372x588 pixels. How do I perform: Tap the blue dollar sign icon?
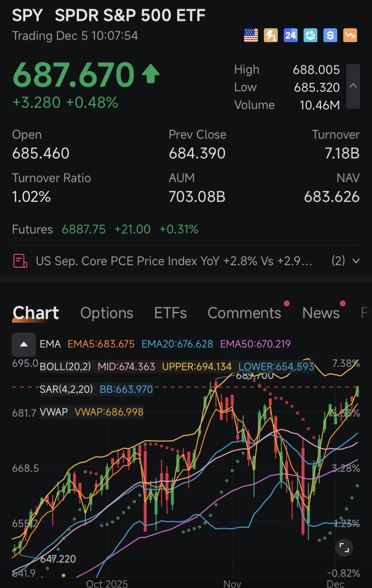pos(330,36)
